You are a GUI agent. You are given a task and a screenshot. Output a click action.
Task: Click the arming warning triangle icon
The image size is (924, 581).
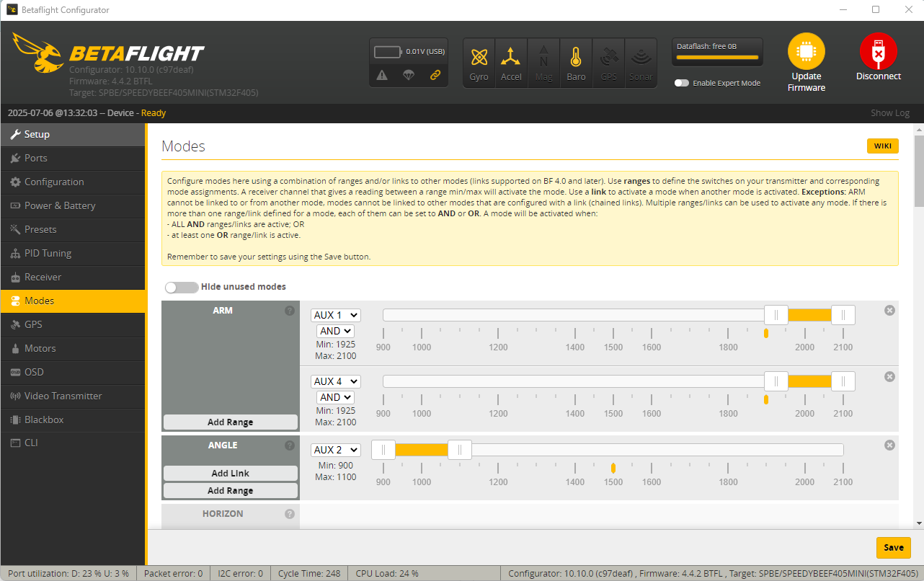tap(382, 75)
